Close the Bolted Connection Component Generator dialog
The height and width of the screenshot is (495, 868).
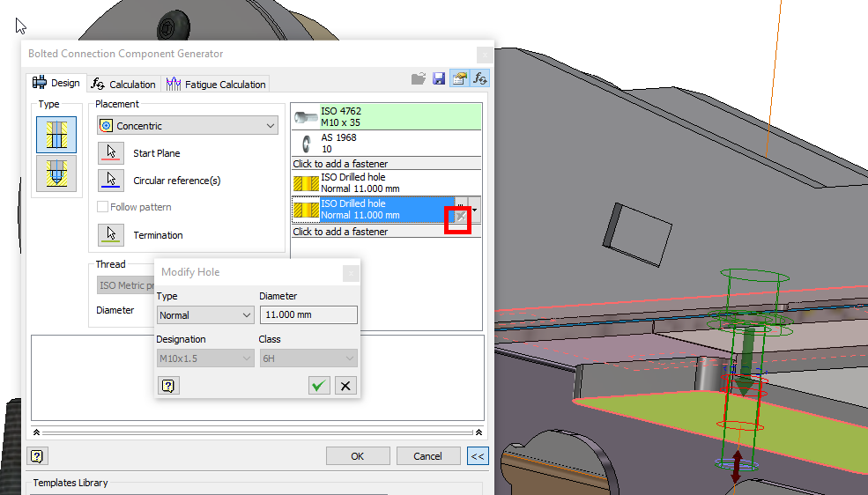pyautogui.click(x=485, y=55)
